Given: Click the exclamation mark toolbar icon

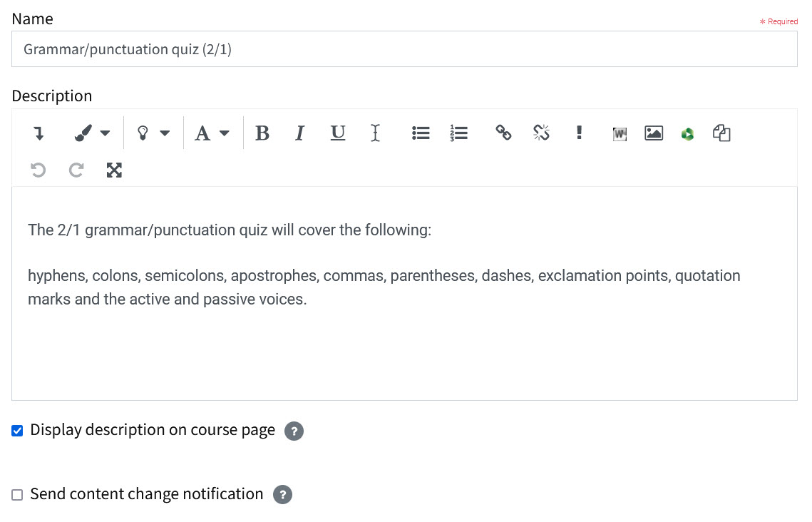Looking at the screenshot, I should (x=579, y=133).
